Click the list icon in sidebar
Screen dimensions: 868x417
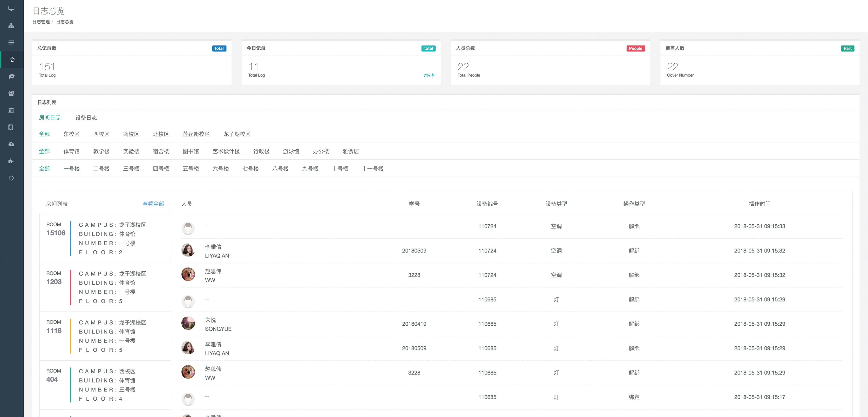pos(12,42)
